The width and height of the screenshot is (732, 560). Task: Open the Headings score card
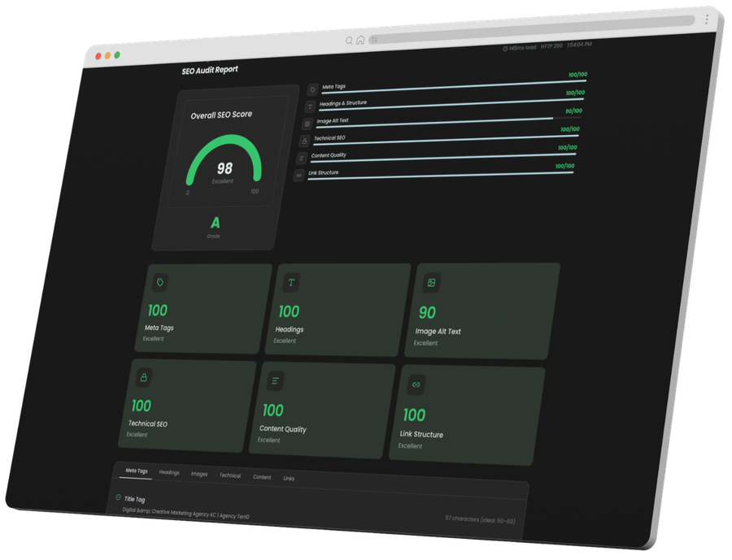pos(338,310)
